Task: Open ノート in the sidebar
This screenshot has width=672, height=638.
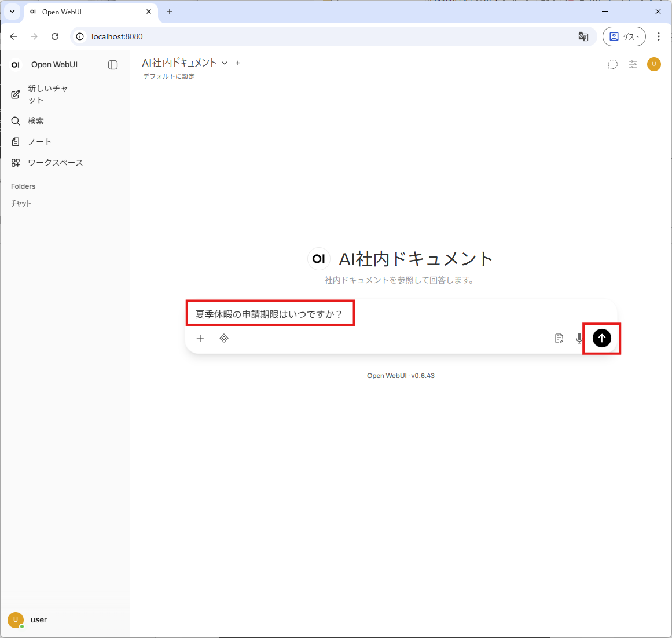Action: (39, 142)
